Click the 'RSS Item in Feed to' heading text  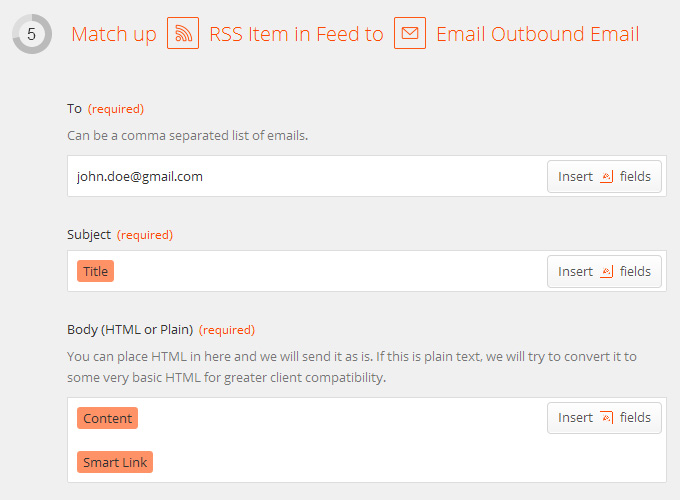(x=296, y=34)
